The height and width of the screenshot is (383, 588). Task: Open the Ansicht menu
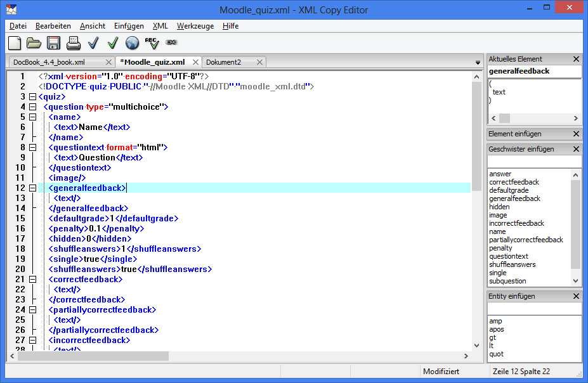92,26
